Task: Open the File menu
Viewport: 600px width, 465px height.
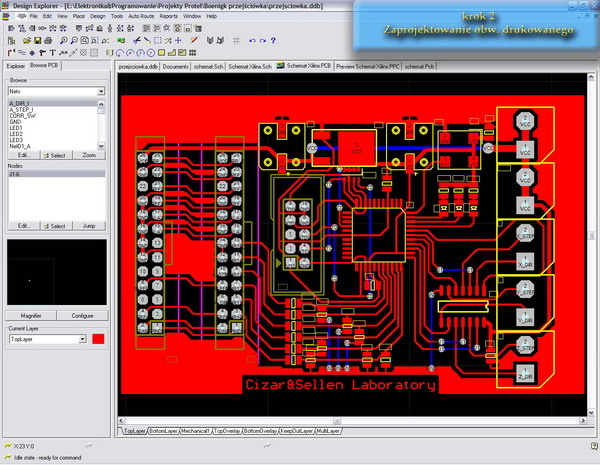Action: (34, 16)
